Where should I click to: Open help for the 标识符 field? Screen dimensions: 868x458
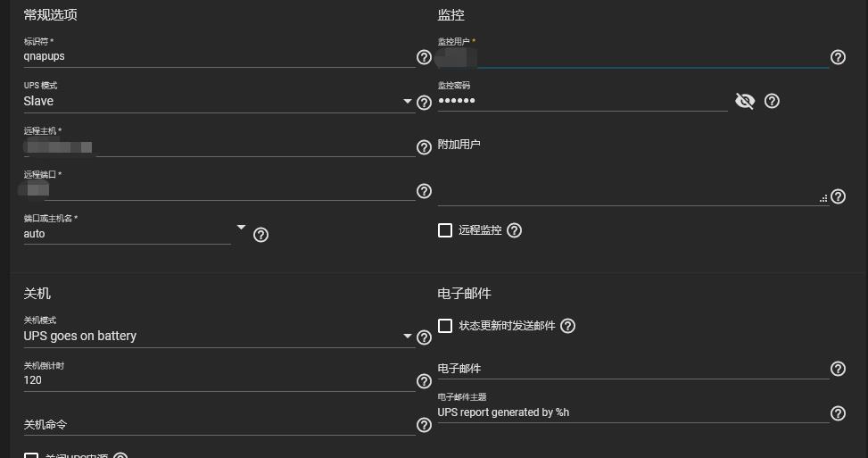pos(424,57)
